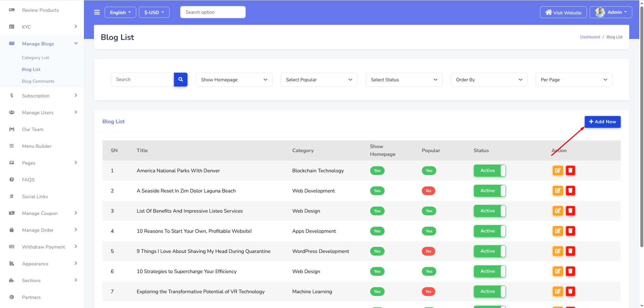Go to Dashboard via breadcrumb link
The image size is (644, 308).
(590, 37)
